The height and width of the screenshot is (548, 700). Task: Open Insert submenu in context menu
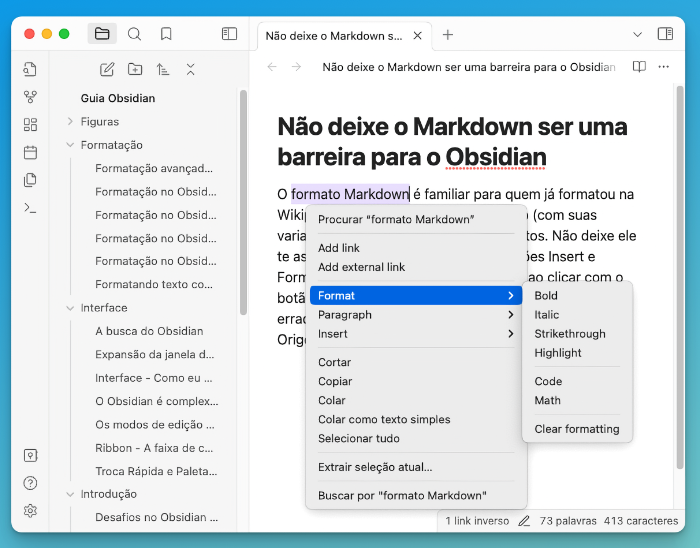(416, 334)
